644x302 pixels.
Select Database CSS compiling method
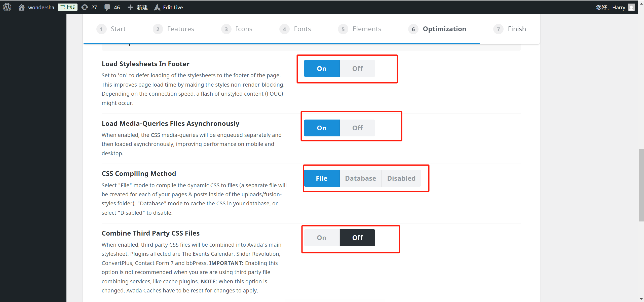(360, 178)
